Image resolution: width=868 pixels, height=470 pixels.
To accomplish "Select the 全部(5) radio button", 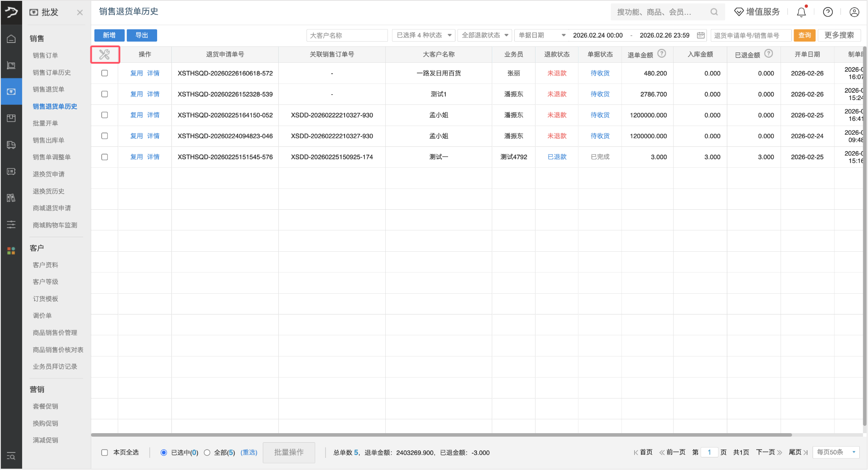I will (207, 452).
